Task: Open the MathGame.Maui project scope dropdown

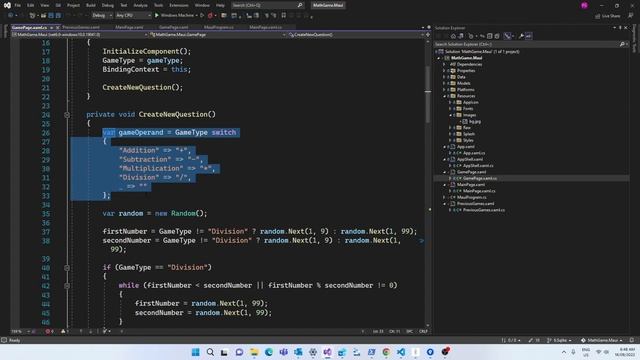Action: pos(79,35)
